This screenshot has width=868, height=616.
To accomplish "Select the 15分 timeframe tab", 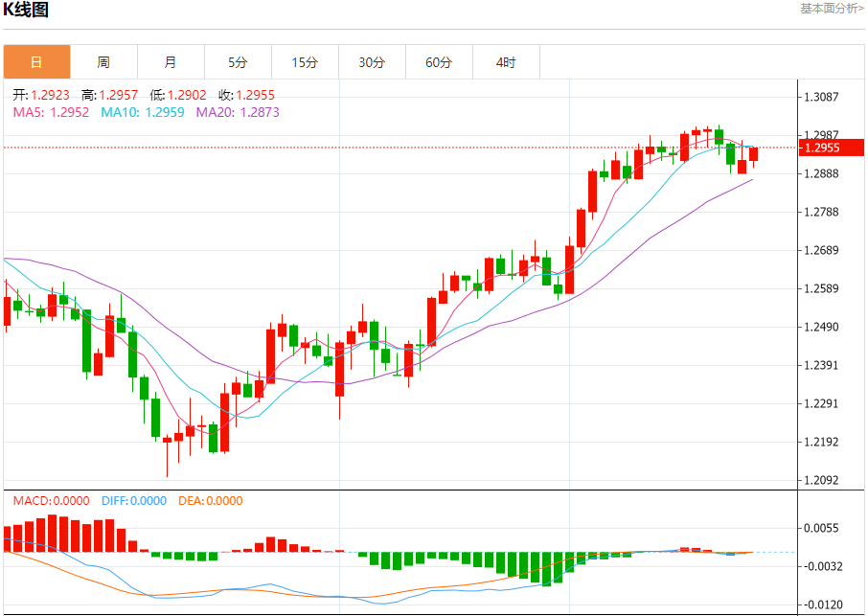I will pyautogui.click(x=305, y=62).
